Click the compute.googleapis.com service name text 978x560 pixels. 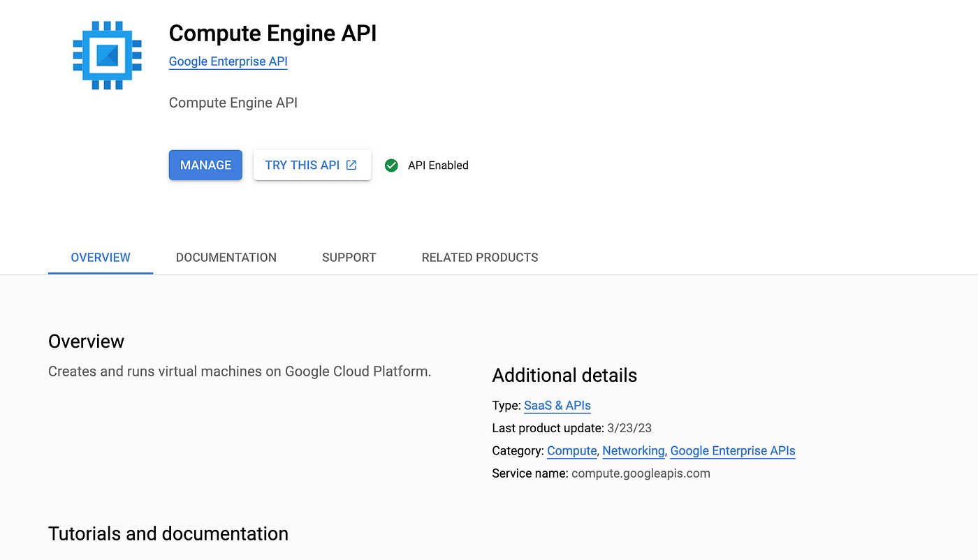coord(641,473)
